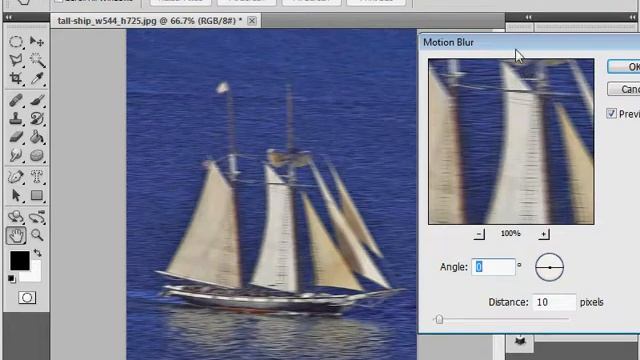Click the angle direction dial

coord(549,267)
